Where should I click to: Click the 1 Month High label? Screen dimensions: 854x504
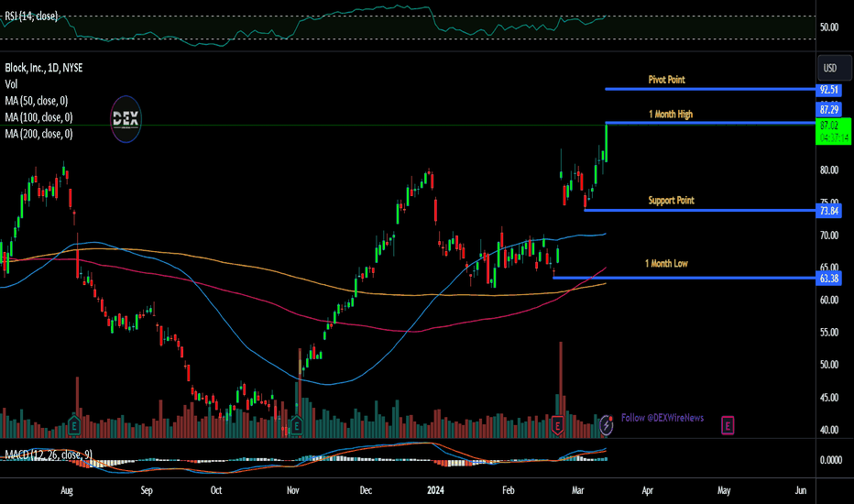pyautogui.click(x=671, y=115)
